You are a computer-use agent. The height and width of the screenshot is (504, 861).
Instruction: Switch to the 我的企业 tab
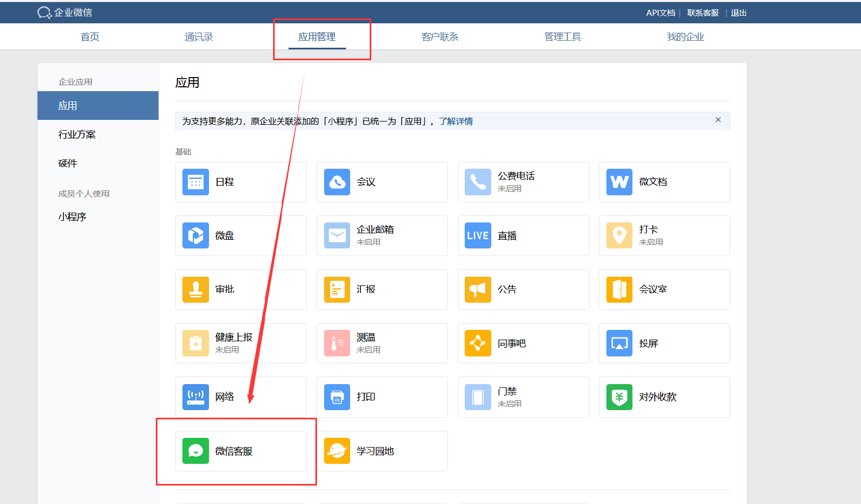click(x=685, y=37)
